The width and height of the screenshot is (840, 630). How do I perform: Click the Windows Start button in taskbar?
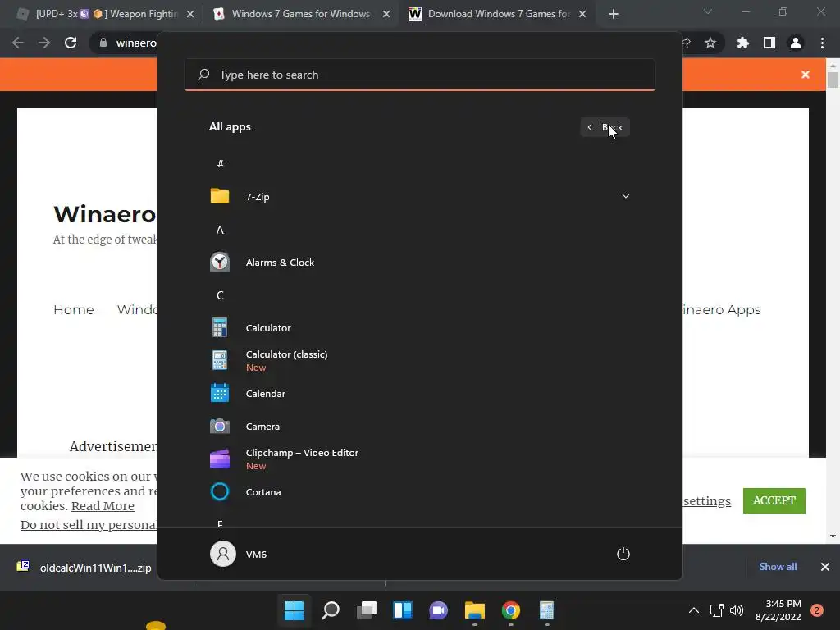pos(294,610)
